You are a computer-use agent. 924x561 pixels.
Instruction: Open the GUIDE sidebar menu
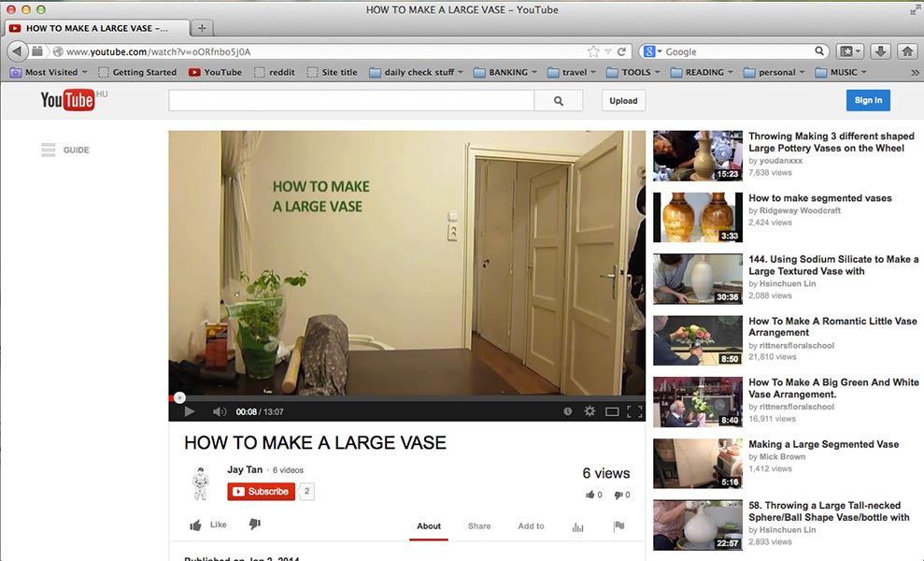65,150
